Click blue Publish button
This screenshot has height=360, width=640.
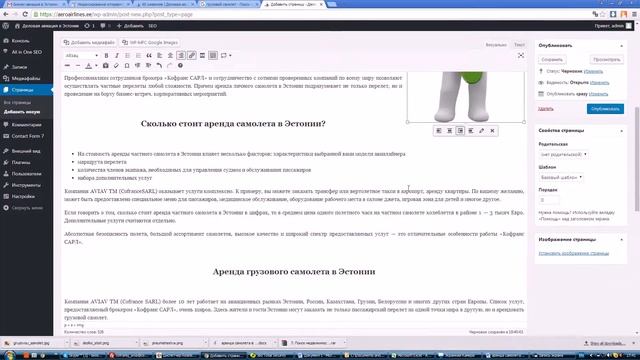(x=605, y=109)
